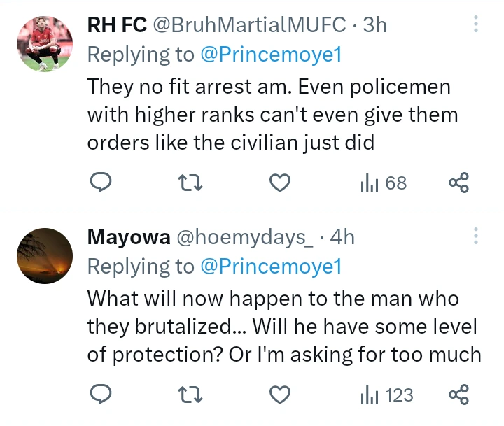Reply to Mayowa's tweet
504x426 pixels.
click(101, 395)
